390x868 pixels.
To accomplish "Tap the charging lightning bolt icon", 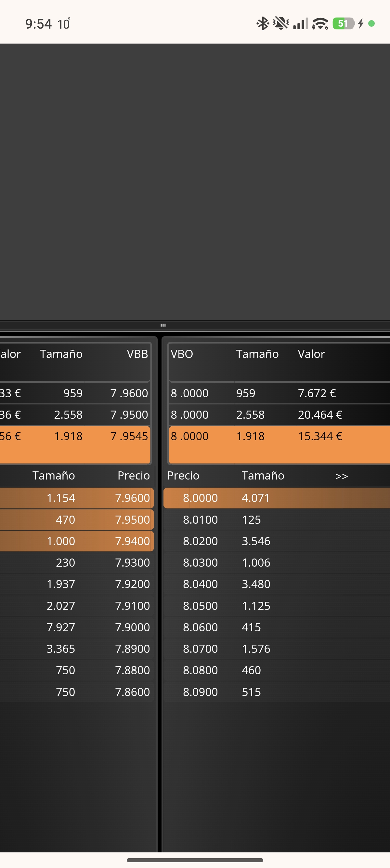I will pos(361,24).
